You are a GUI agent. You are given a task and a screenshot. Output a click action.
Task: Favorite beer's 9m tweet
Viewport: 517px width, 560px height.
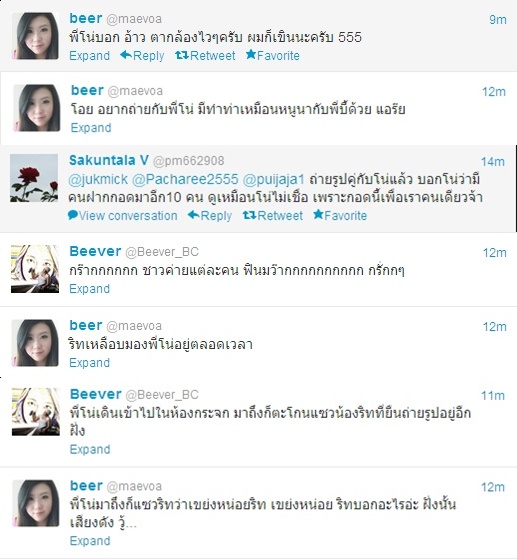pyautogui.click(x=273, y=55)
